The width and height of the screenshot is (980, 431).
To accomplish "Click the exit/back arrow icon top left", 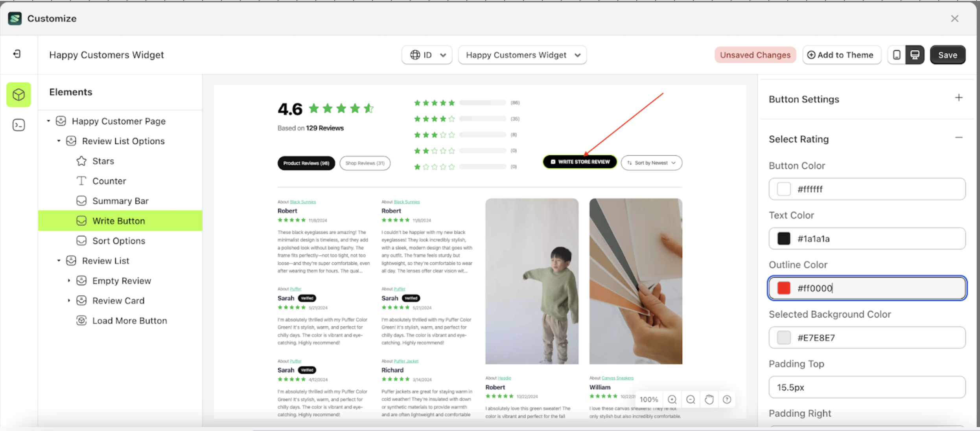I will tap(16, 54).
